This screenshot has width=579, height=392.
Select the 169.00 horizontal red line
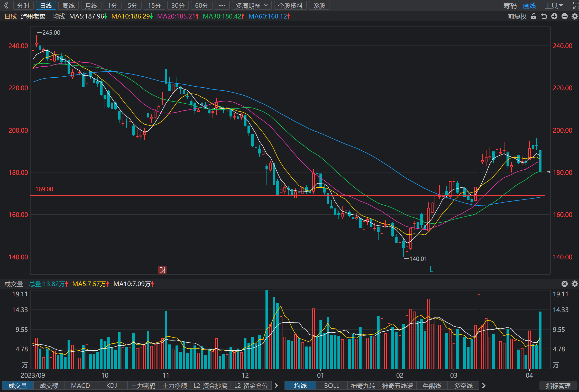(288, 195)
